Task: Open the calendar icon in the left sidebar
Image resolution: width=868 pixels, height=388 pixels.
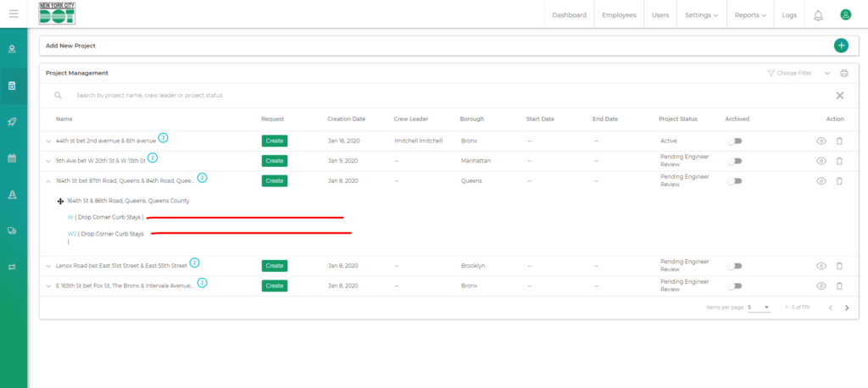Action: [13, 158]
